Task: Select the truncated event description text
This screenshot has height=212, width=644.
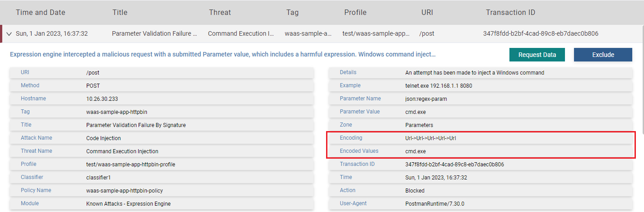Action: (x=223, y=55)
